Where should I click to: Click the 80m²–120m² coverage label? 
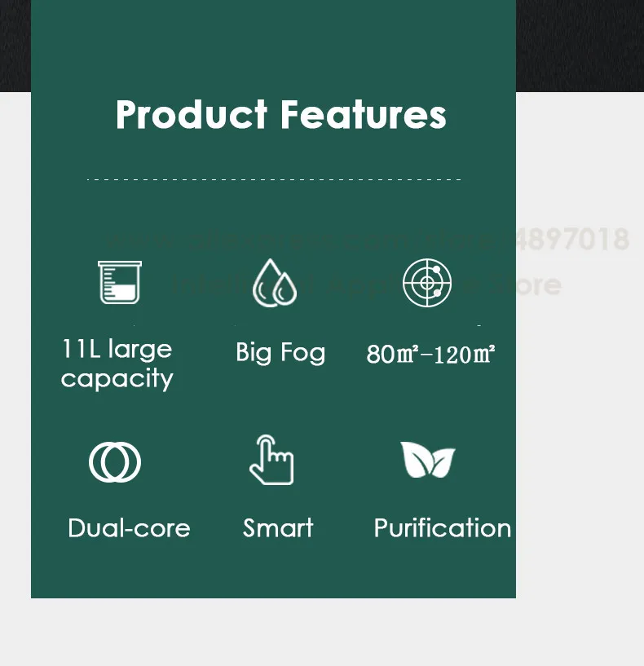pyautogui.click(x=430, y=354)
